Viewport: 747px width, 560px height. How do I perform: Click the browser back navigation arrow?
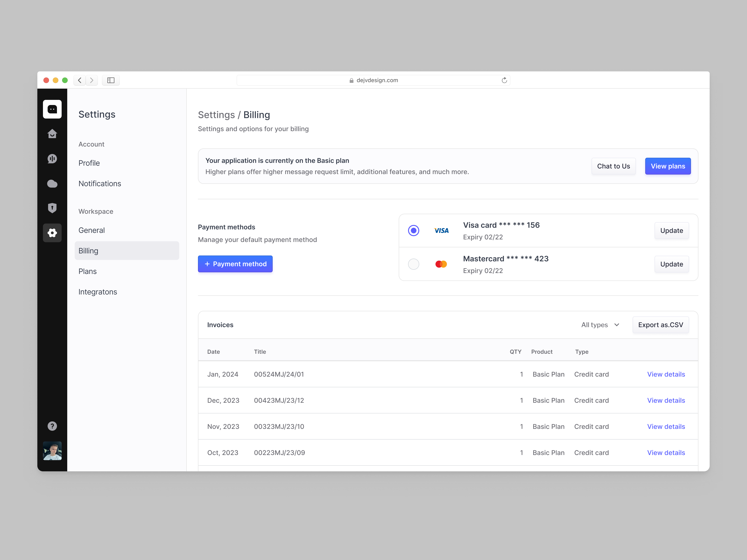pos(80,80)
